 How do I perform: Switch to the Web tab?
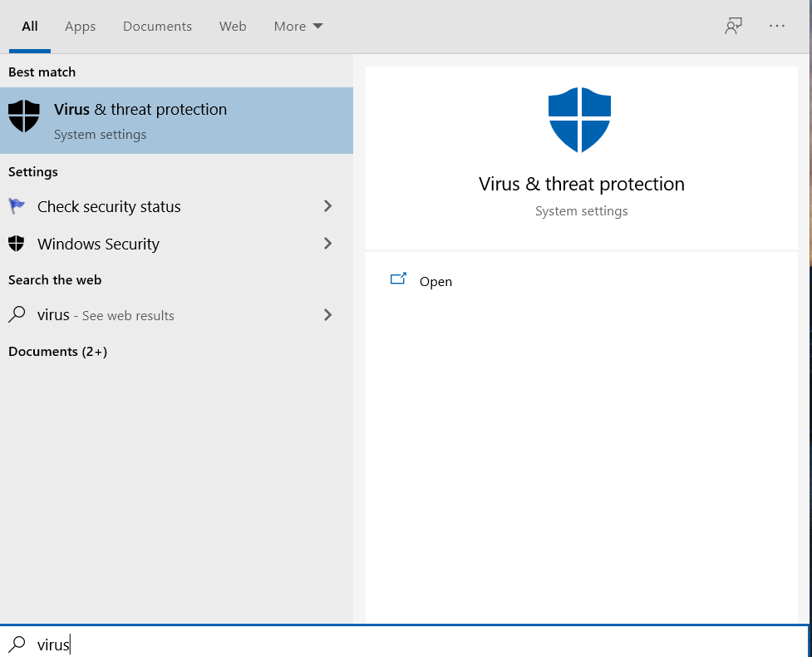(233, 26)
